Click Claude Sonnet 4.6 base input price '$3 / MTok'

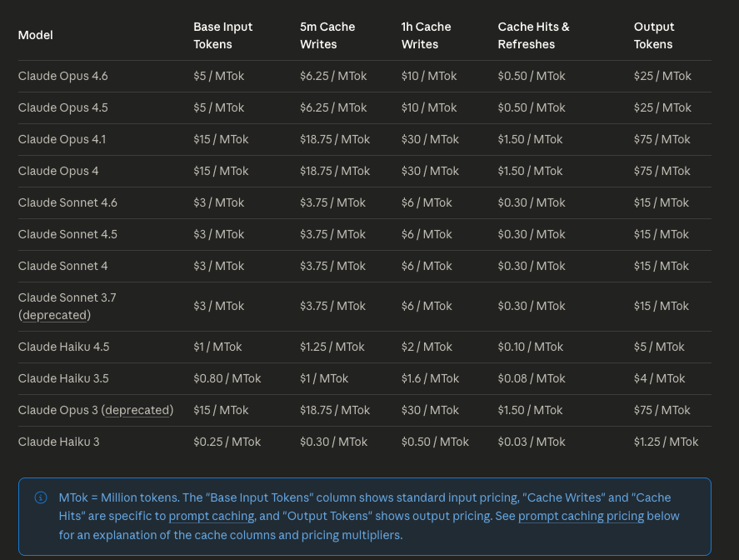pos(218,202)
